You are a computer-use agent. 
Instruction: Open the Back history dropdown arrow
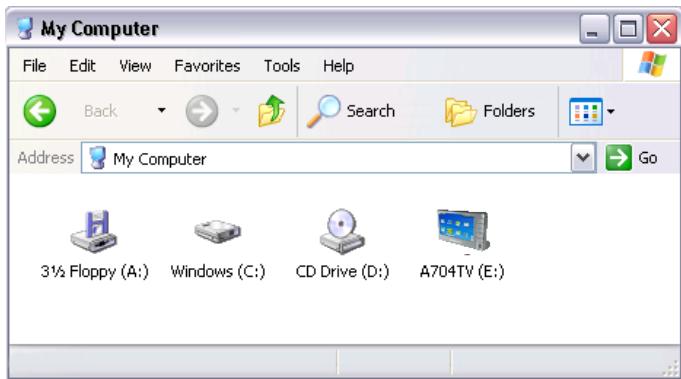pyautogui.click(x=162, y=111)
